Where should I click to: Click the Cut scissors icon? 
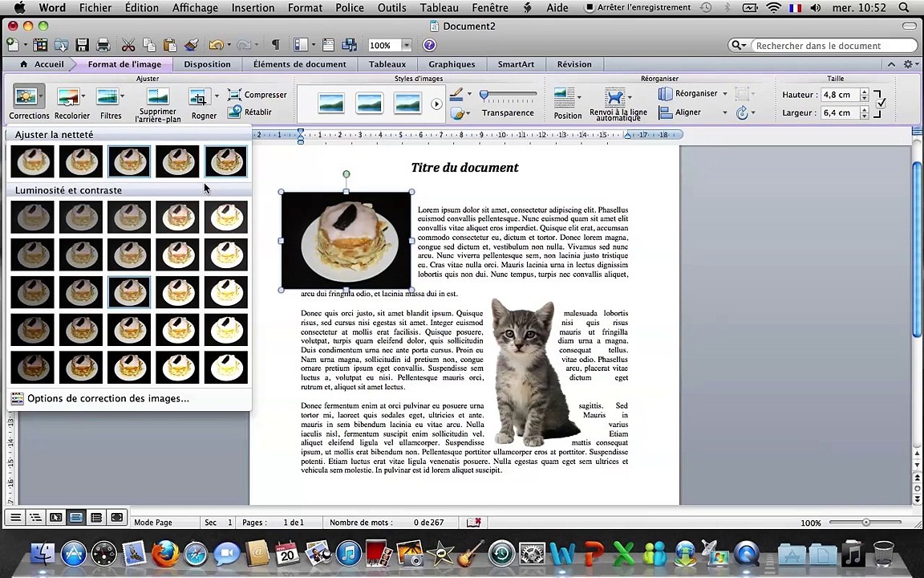pyautogui.click(x=128, y=45)
